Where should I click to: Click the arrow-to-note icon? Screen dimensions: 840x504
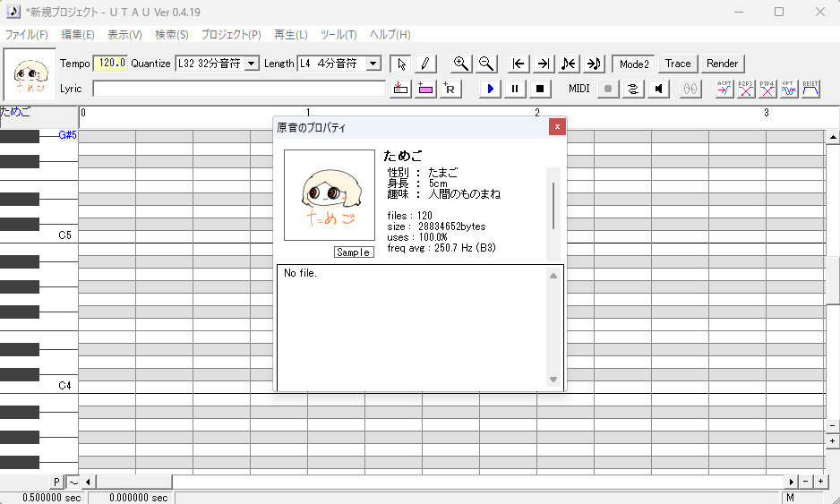point(594,64)
